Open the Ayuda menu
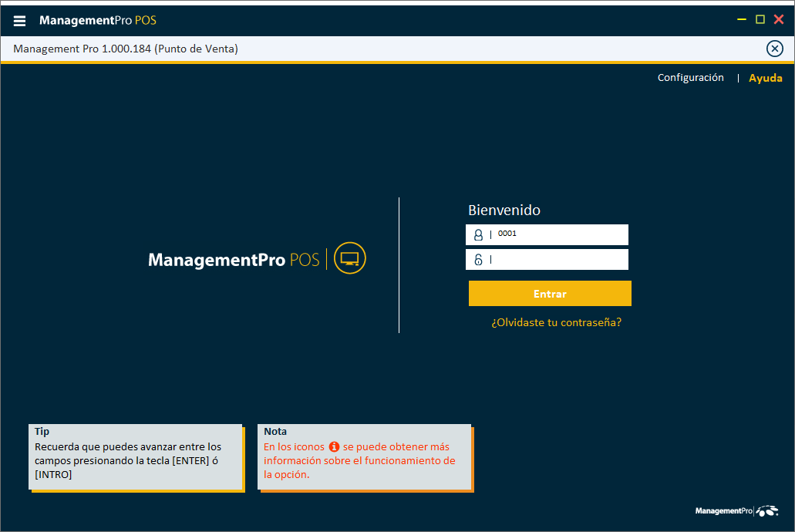795x532 pixels. coord(765,78)
